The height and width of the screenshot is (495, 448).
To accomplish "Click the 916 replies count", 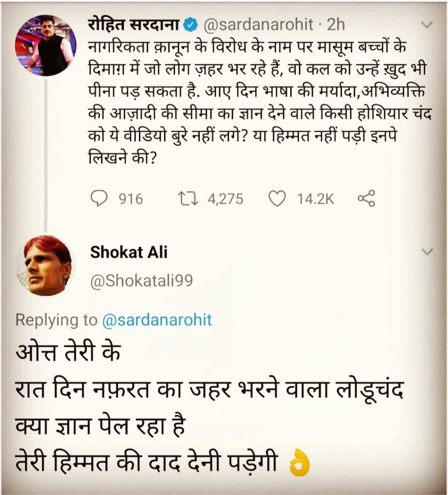I will click(x=131, y=199).
